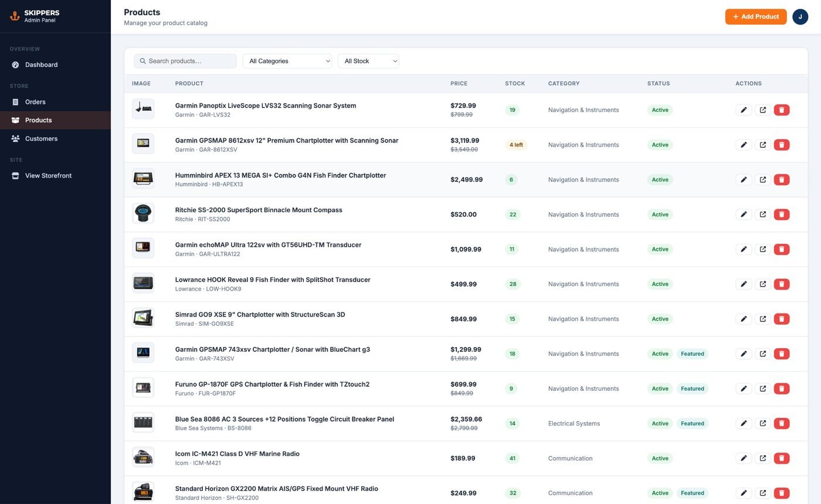Screen dimensions: 821x504
Task: Open the Orders section
Action: point(55,102)
